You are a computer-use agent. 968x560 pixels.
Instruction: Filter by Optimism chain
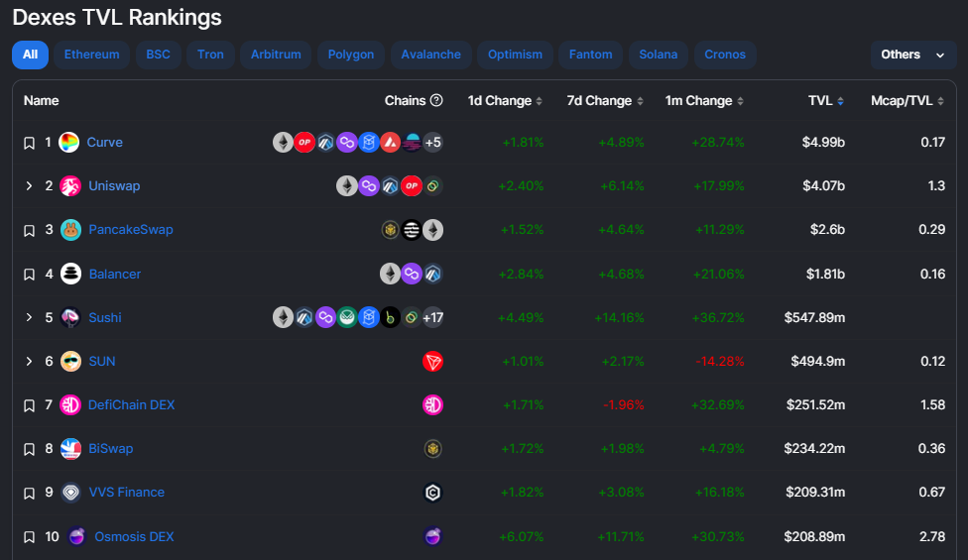[515, 55]
